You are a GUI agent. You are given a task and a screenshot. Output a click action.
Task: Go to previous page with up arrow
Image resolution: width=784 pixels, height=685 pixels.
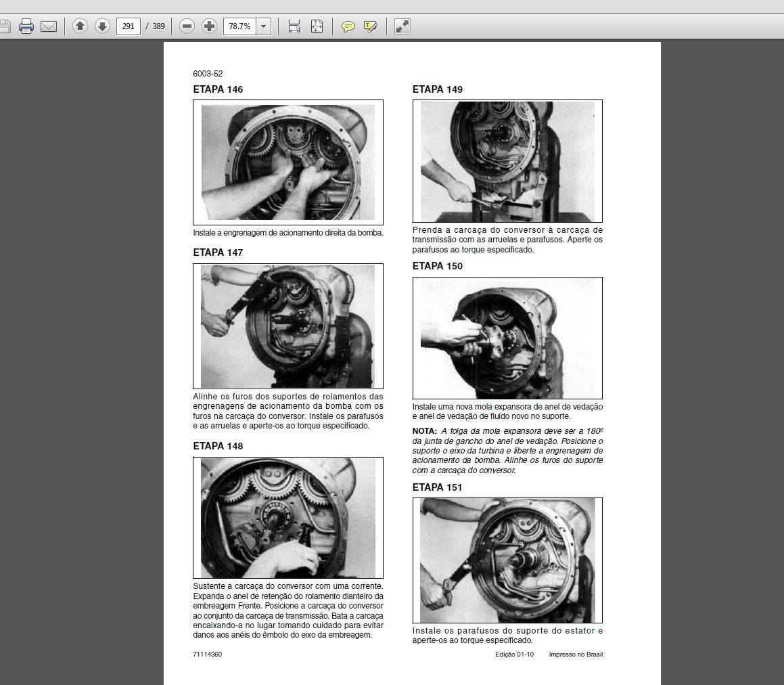(80, 26)
